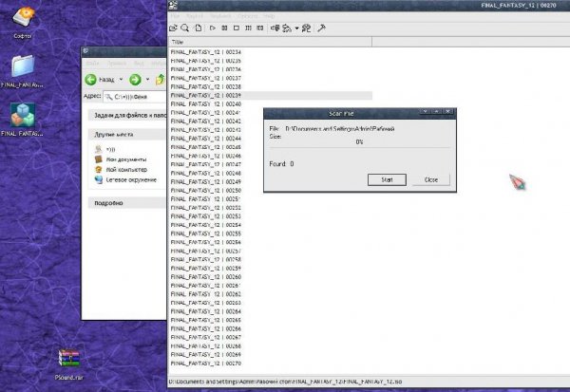570x392 pixels.
Task: Open the =))) folder link
Action: (x=110, y=149)
